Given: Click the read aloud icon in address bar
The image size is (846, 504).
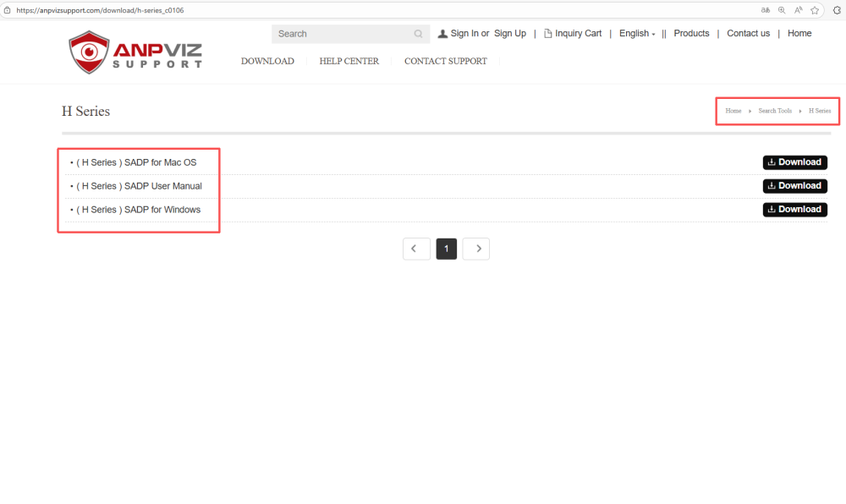Looking at the screenshot, I should (798, 10).
